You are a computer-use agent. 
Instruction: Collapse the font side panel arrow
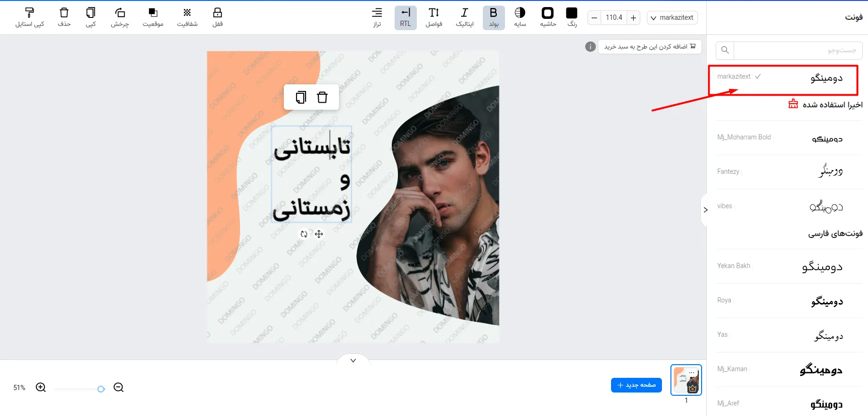(x=705, y=210)
